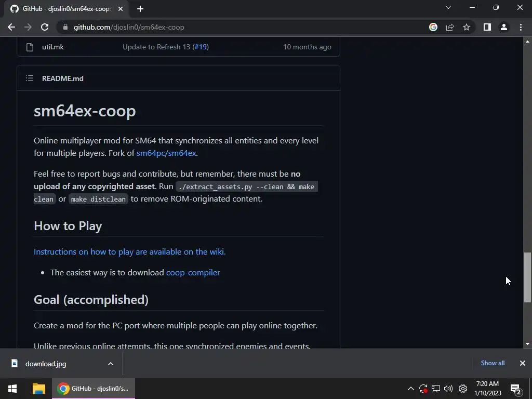532x399 pixels.
Task: Click the sync tray icon with red dot
Action: [423, 389]
